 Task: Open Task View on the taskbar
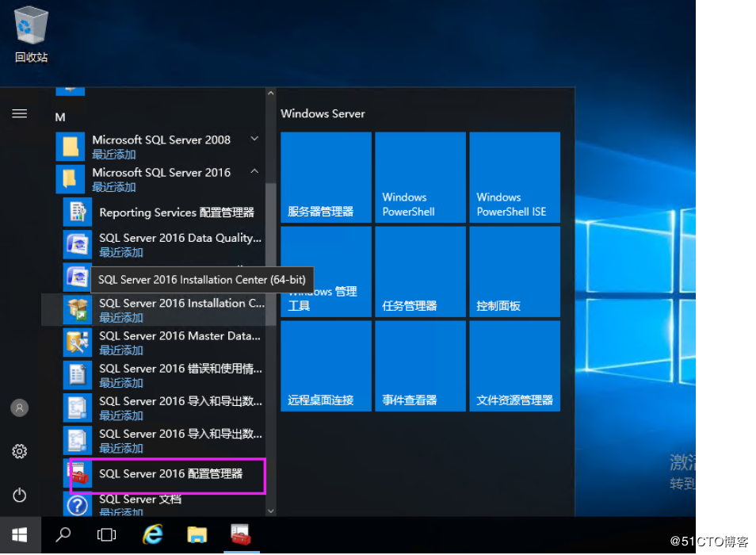click(106, 534)
